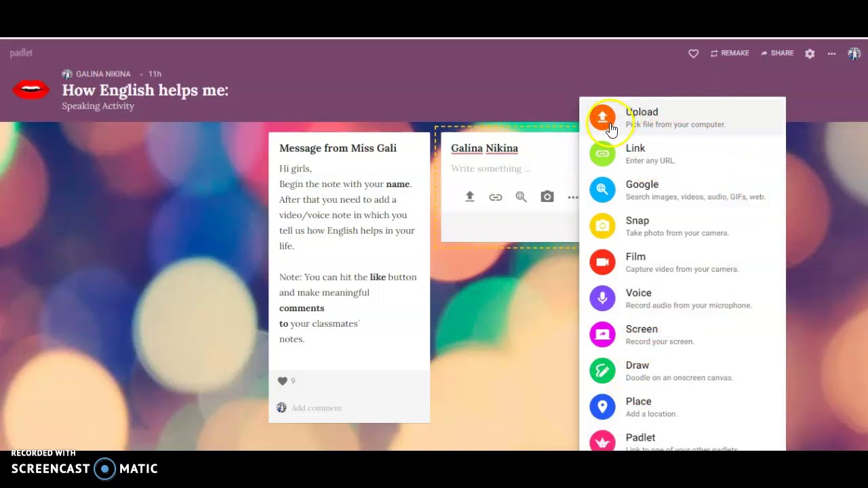Click Galina Nikina author avatar in header
The width and height of the screenshot is (868, 488).
pos(67,74)
